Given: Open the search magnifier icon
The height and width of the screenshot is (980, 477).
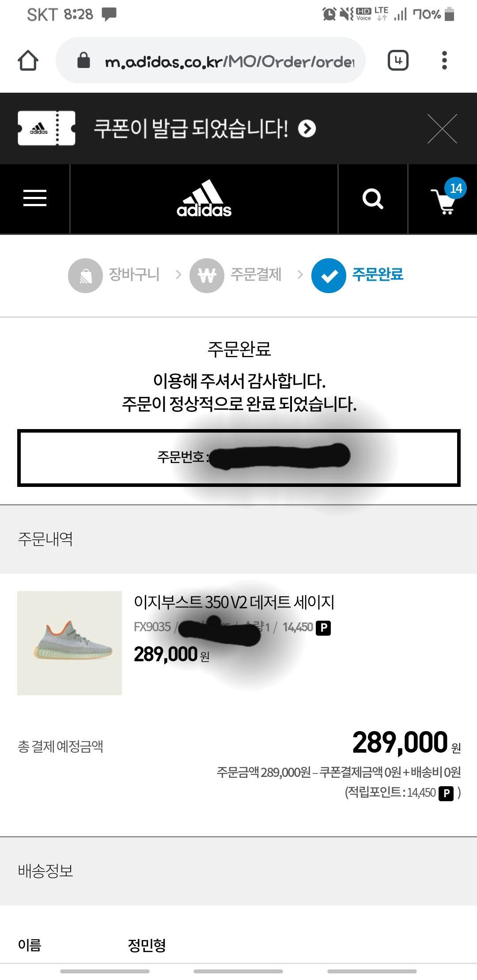Looking at the screenshot, I should point(373,199).
